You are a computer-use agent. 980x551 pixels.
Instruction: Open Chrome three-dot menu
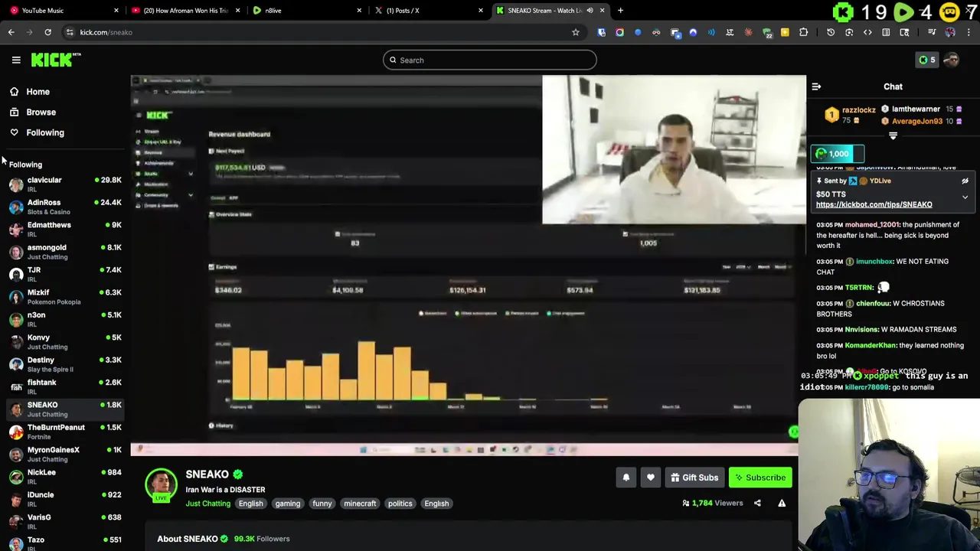click(x=969, y=32)
